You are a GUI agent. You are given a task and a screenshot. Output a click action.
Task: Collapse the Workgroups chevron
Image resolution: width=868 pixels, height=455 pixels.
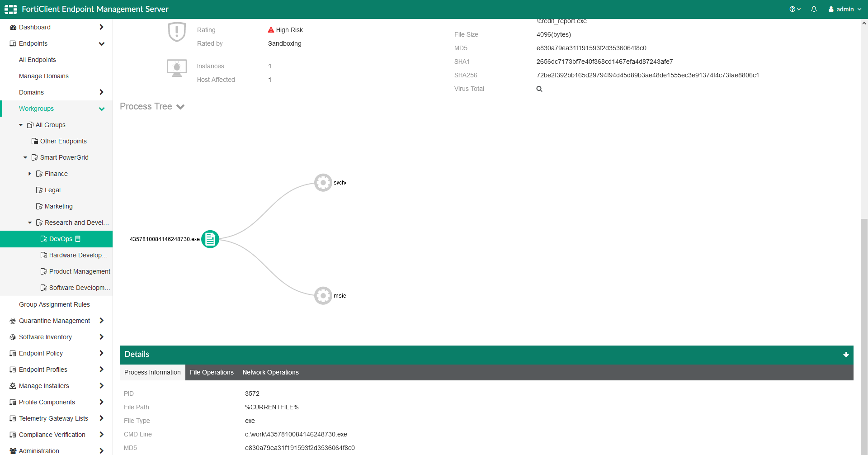click(x=102, y=109)
